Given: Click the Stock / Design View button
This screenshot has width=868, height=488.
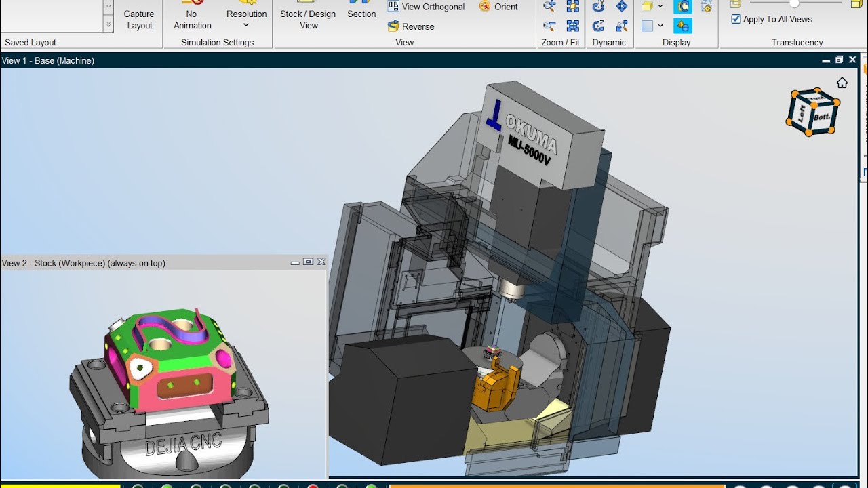Looking at the screenshot, I should 308,16.
